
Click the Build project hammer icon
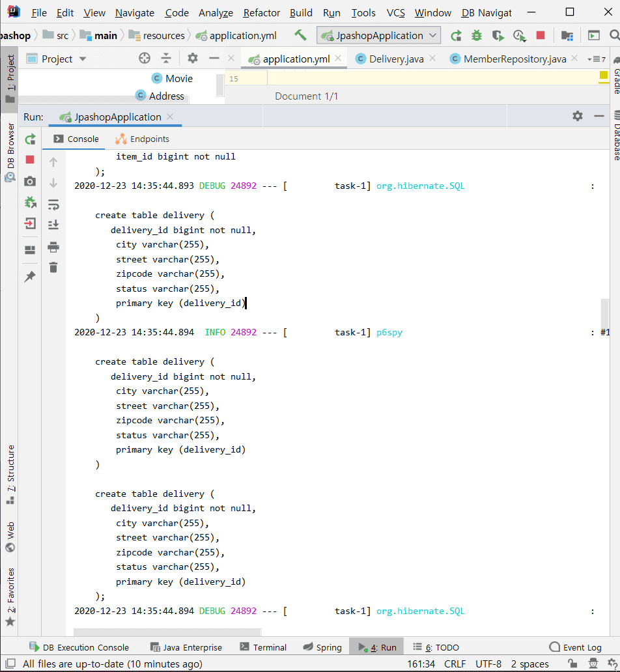(300, 35)
